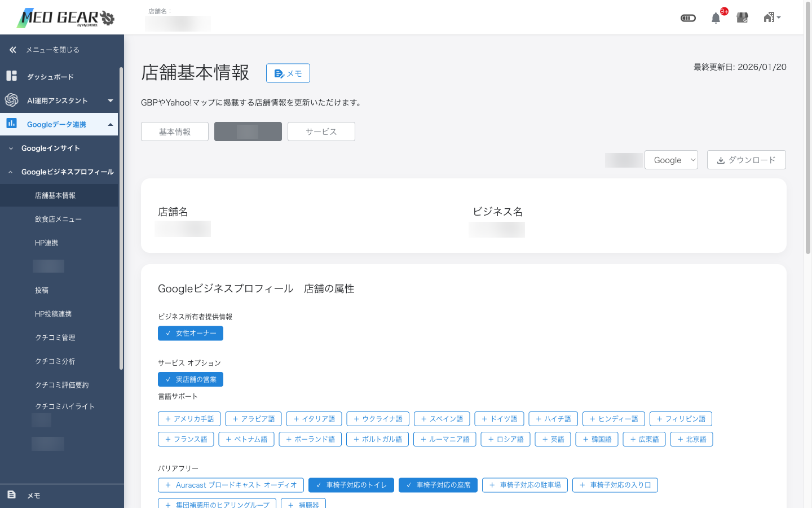Enable Auracast ブロードキャスト オーディオ chip

(231, 485)
